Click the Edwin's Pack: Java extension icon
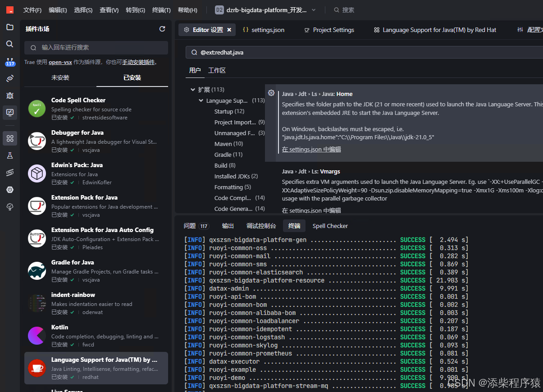 point(37,173)
